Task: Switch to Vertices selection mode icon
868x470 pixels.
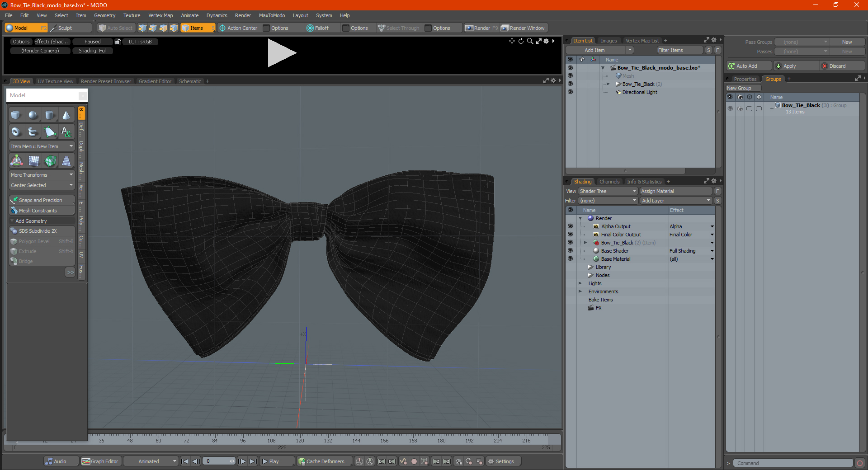Action: pos(142,28)
